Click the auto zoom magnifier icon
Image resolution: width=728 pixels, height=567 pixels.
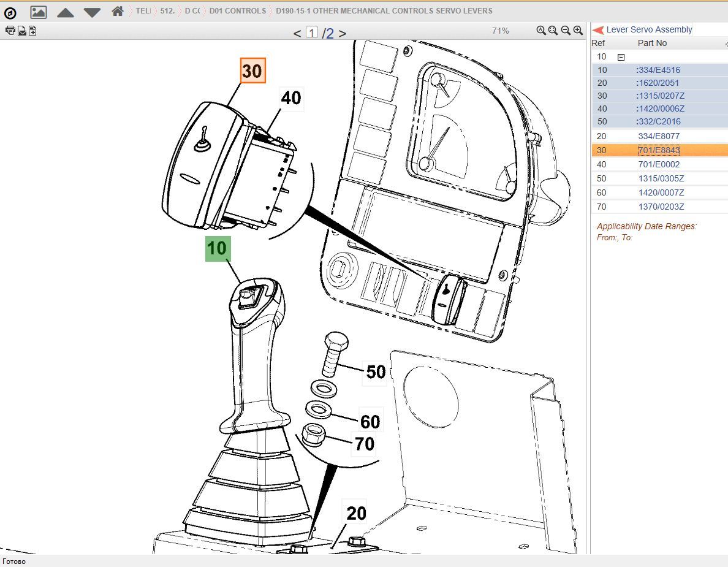pos(541,31)
